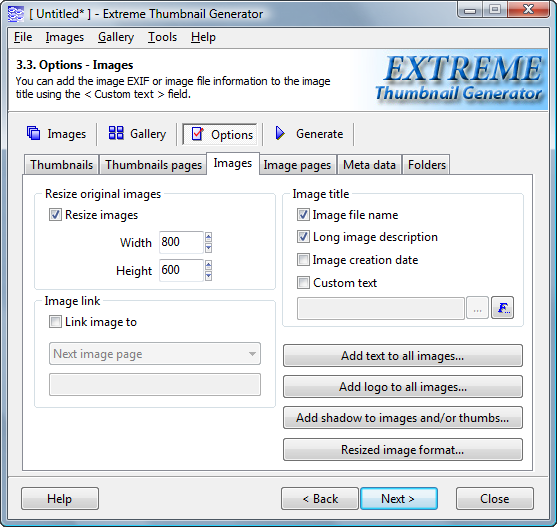Go back with the < Back button
Screen dimensions: 557x527
tap(320, 499)
